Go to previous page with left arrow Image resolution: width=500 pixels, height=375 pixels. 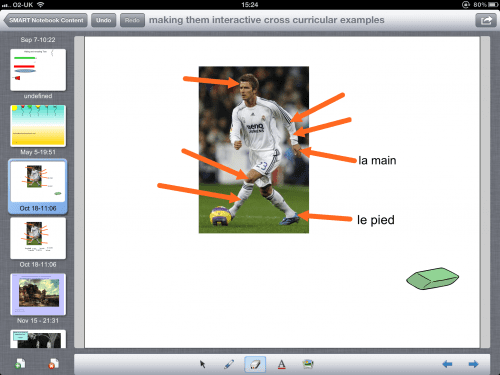point(447,364)
